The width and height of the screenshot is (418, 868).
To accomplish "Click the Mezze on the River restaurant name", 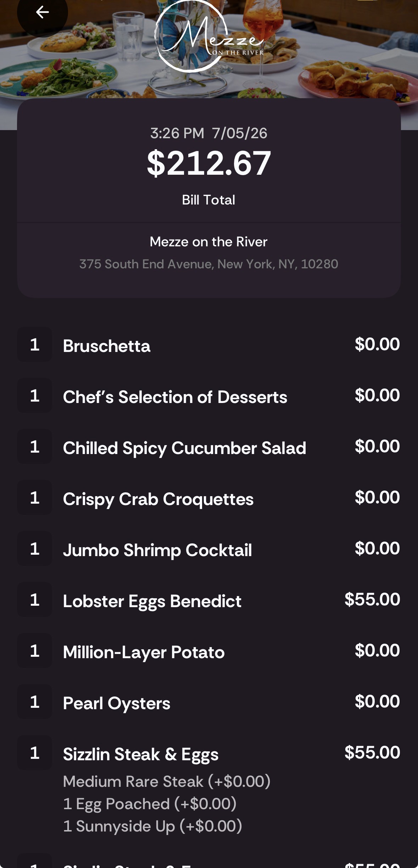I will click(x=208, y=242).
